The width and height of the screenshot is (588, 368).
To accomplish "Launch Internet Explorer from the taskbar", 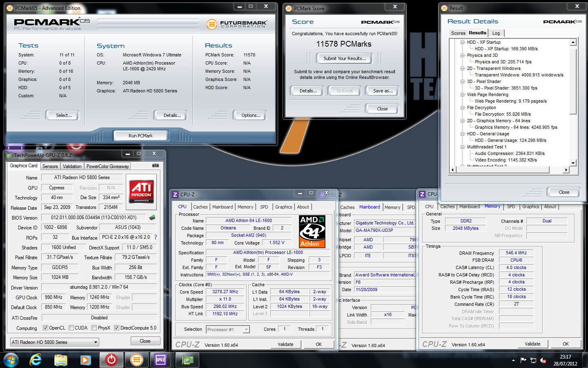I will [36, 360].
